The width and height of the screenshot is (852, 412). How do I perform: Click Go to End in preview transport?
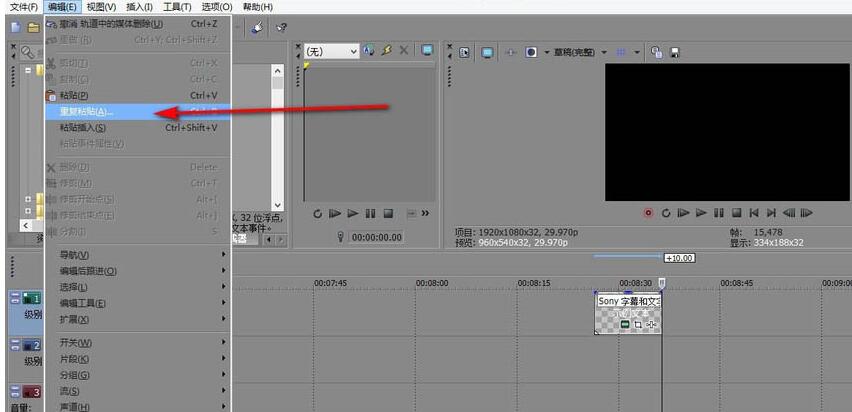click(x=771, y=212)
